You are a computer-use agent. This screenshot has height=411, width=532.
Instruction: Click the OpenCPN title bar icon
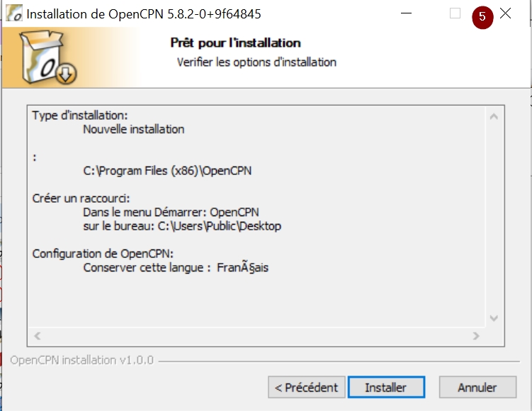point(14,13)
